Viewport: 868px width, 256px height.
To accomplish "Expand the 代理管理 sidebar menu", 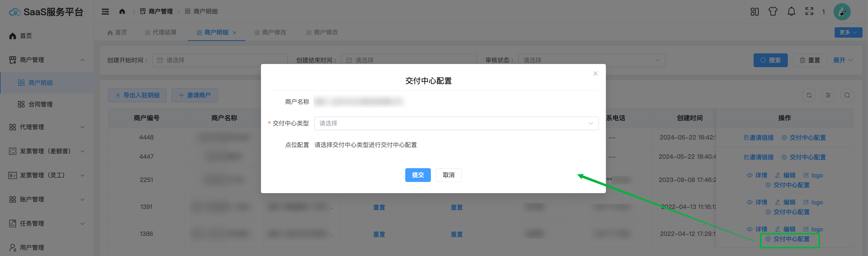I will [47, 127].
